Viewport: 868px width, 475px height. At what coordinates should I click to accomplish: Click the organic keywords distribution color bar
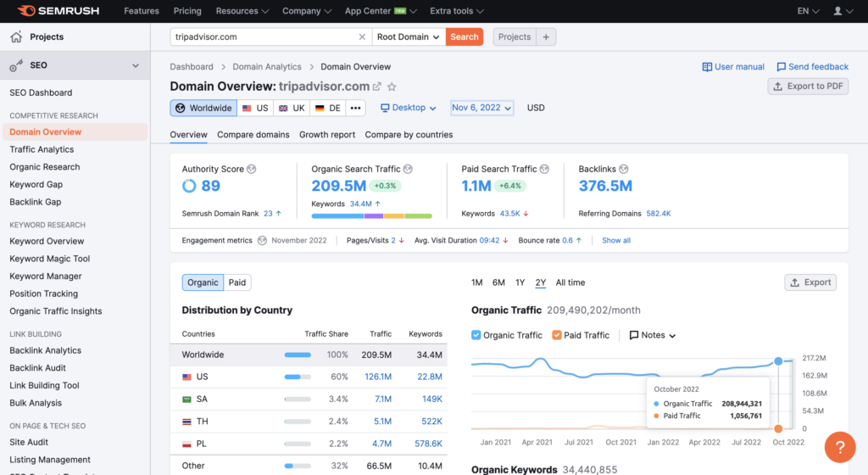pos(371,216)
